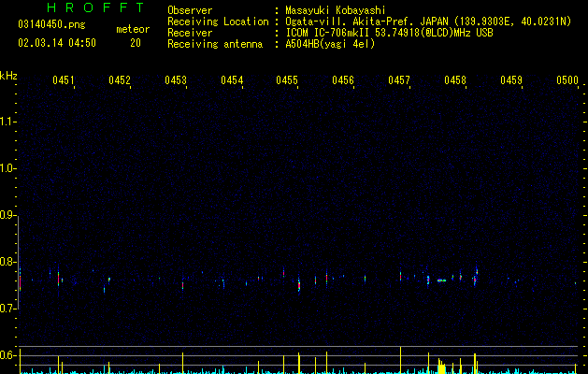
Task: Click the 0.8 kHz frequency label
Action: coord(7,262)
